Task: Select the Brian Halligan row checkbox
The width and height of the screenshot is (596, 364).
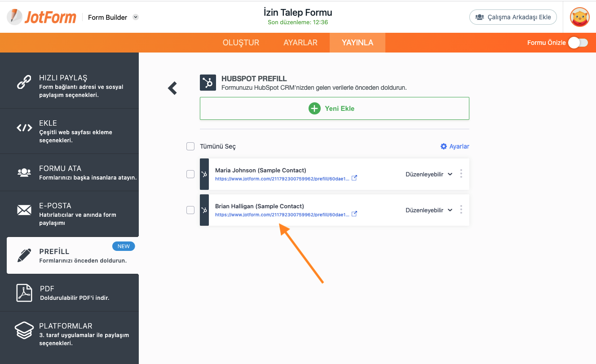Action: [x=190, y=210]
